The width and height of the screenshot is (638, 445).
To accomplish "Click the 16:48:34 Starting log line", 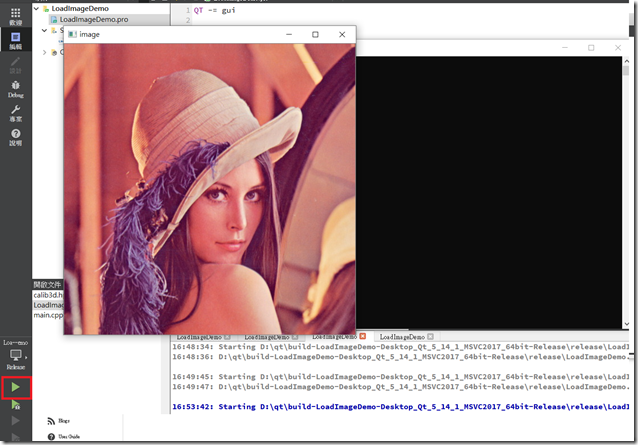I will tap(400, 347).
